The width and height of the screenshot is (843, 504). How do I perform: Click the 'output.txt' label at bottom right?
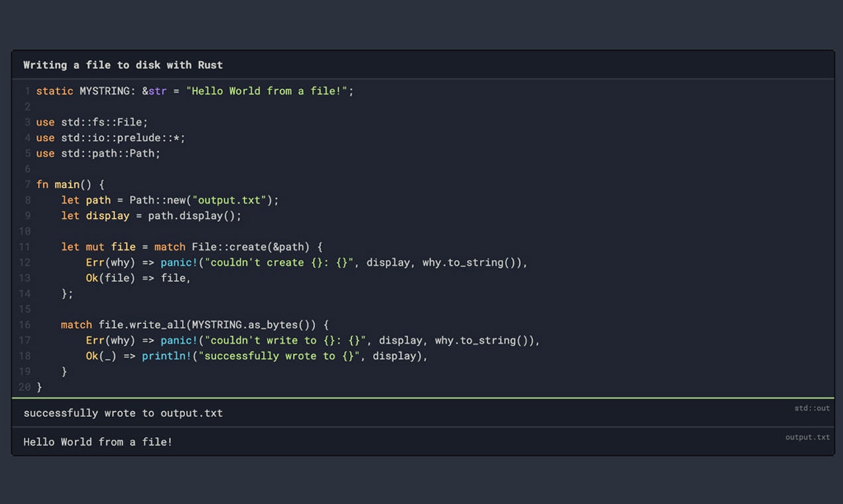[x=807, y=438]
